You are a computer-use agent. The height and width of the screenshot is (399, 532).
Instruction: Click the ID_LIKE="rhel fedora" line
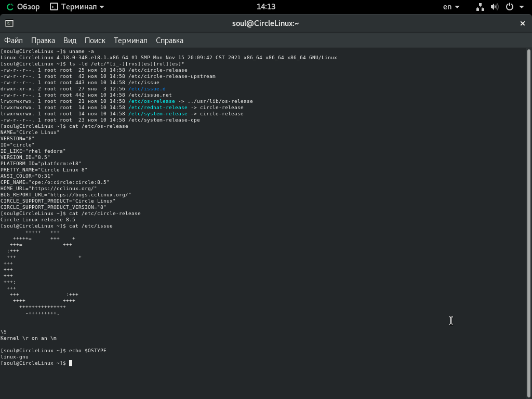[33, 151]
